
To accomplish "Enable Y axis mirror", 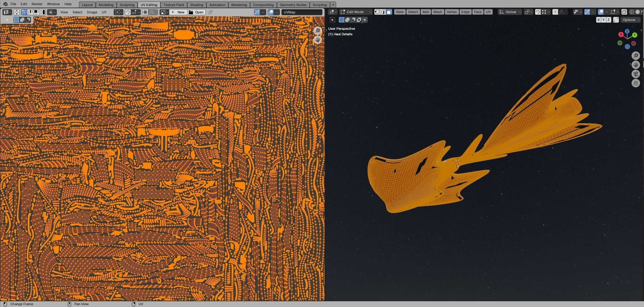I will coord(604,20).
